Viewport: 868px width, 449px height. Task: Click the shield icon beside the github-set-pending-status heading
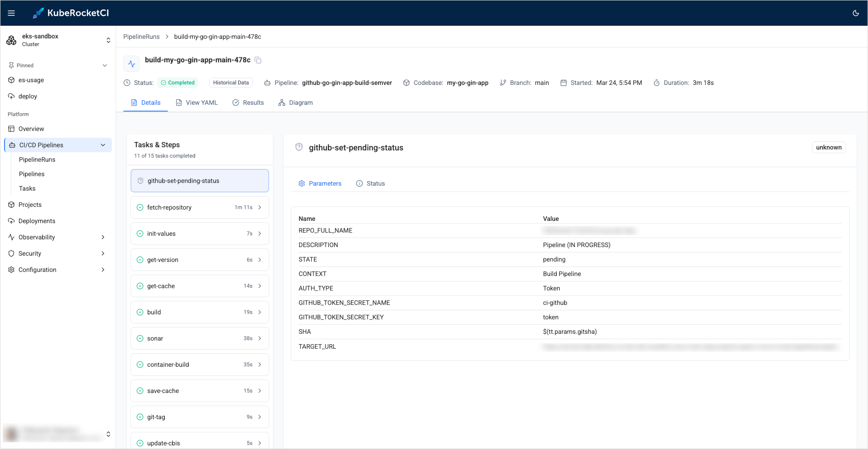click(299, 147)
